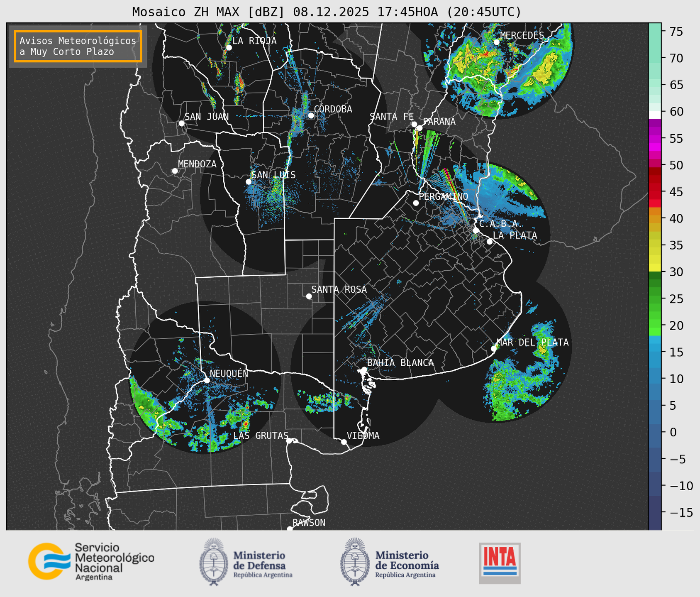Screen dimensions: 700x597
Task: Click the −15 tick label on color scale
Action: 680,513
